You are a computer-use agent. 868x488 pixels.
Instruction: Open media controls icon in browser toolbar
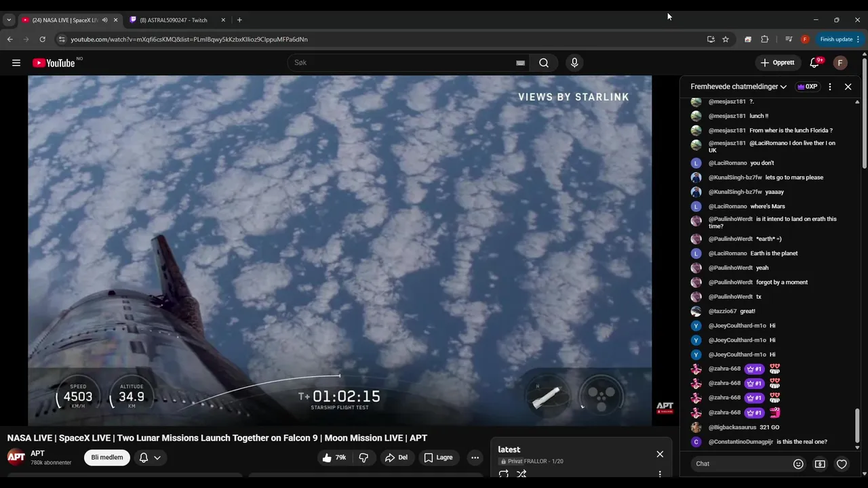pyautogui.click(x=789, y=39)
